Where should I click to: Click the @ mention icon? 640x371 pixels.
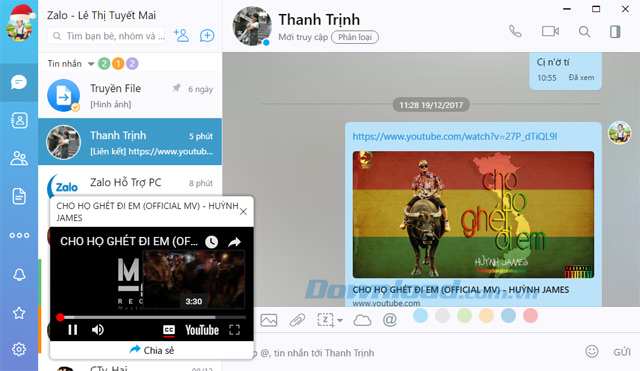[390, 320]
